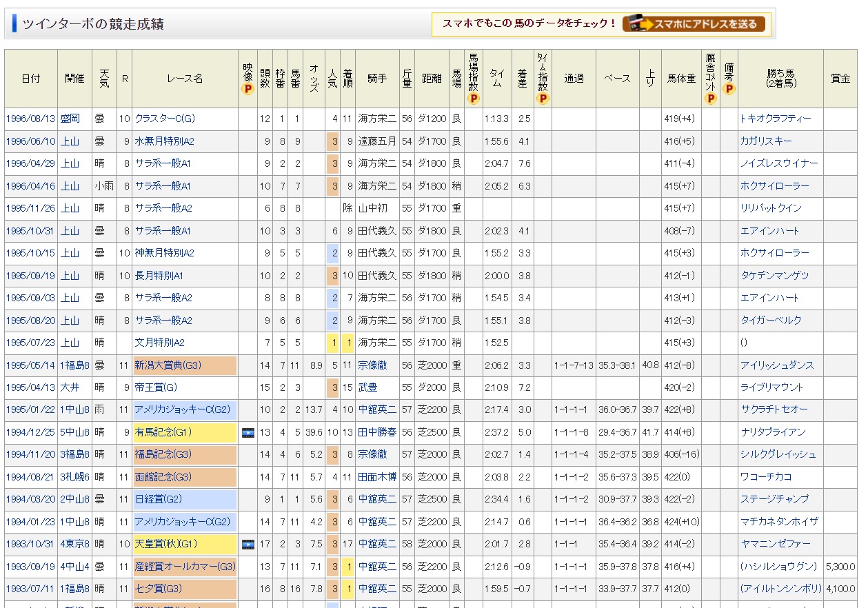The width and height of the screenshot is (868, 608).
Task: Open the 1996/08/13 date link
Action: tap(30, 119)
